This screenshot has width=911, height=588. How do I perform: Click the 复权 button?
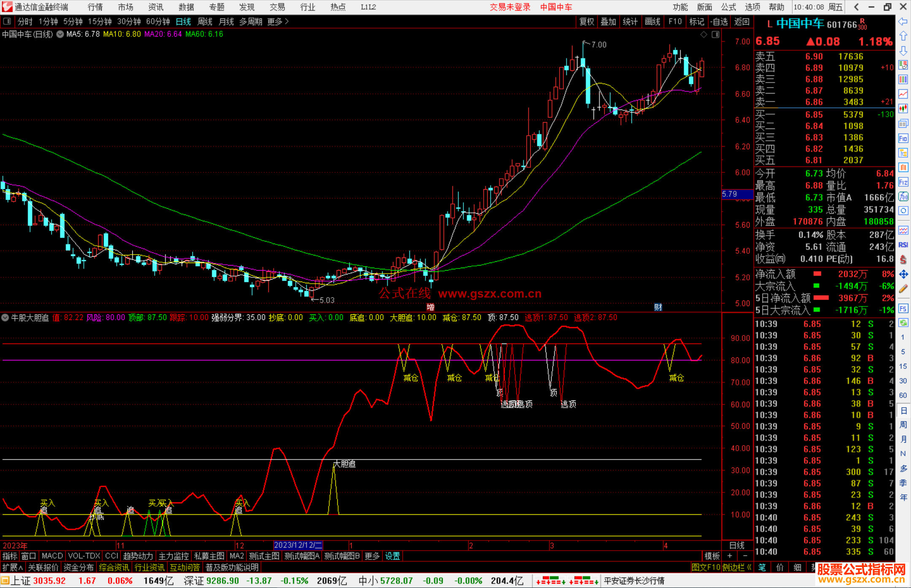click(586, 21)
